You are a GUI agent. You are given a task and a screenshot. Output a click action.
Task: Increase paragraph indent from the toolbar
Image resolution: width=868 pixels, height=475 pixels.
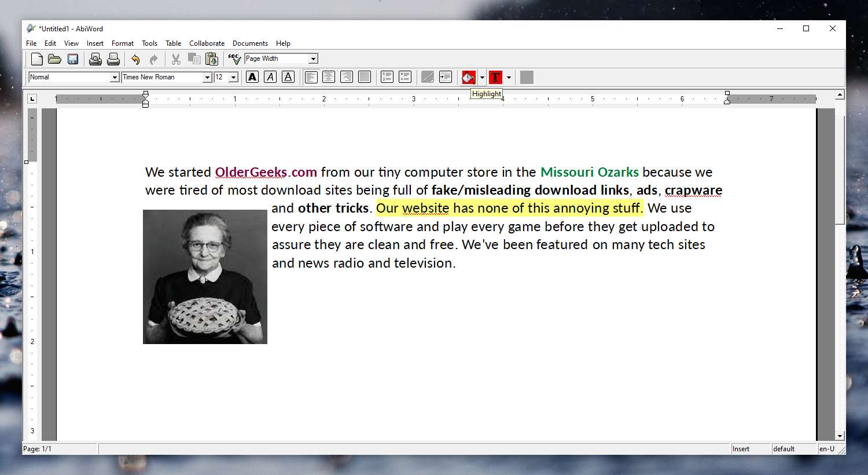point(446,77)
